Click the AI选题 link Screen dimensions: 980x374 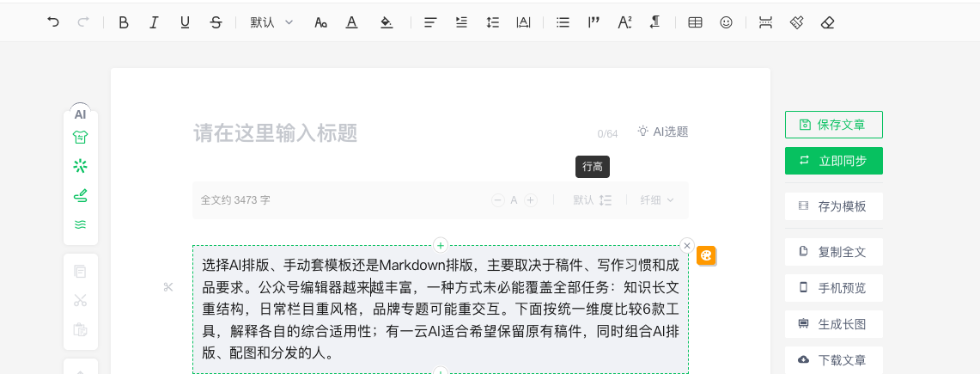pyautogui.click(x=662, y=132)
